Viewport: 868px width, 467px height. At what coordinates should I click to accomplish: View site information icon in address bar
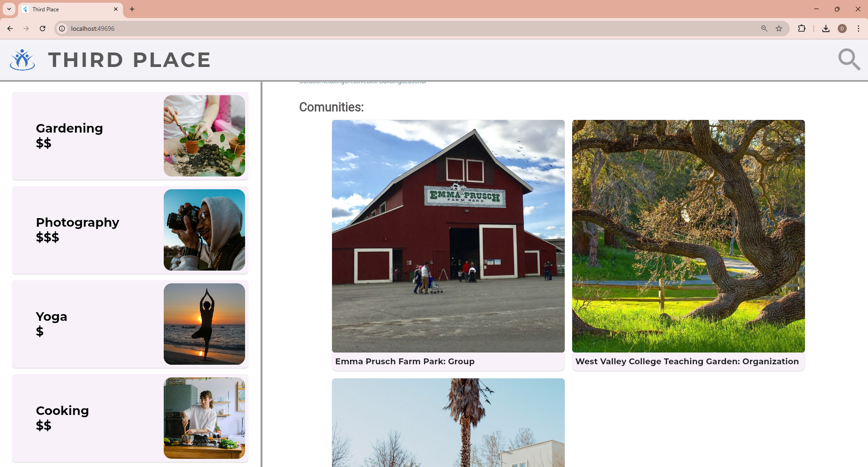(62, 29)
